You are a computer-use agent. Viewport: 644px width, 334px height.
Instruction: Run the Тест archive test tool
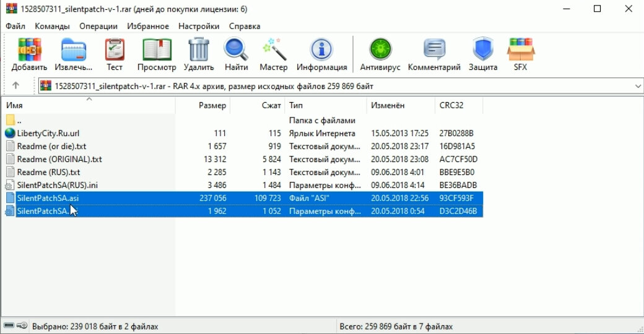115,49
